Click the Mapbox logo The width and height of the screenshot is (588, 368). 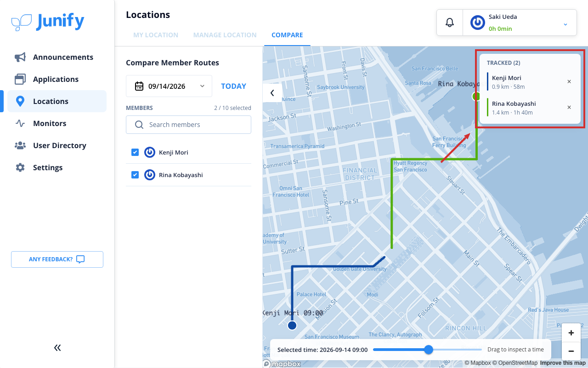pyautogui.click(x=282, y=363)
